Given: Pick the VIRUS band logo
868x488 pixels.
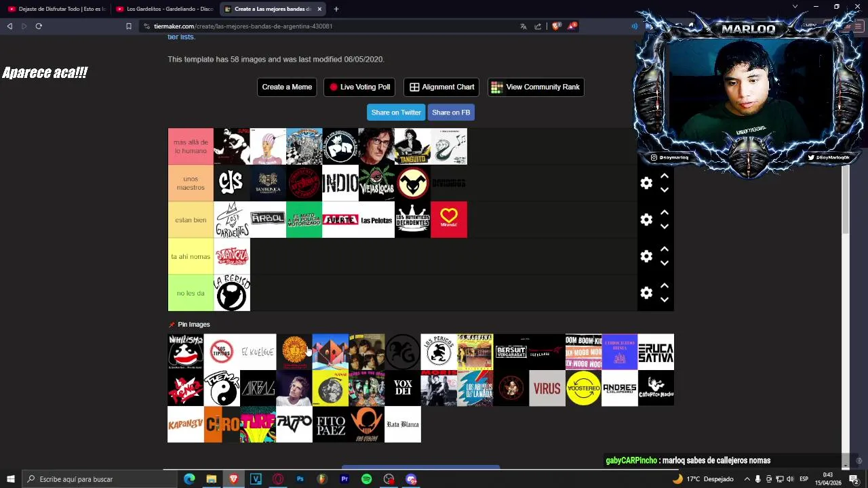Looking at the screenshot, I should [x=547, y=388].
